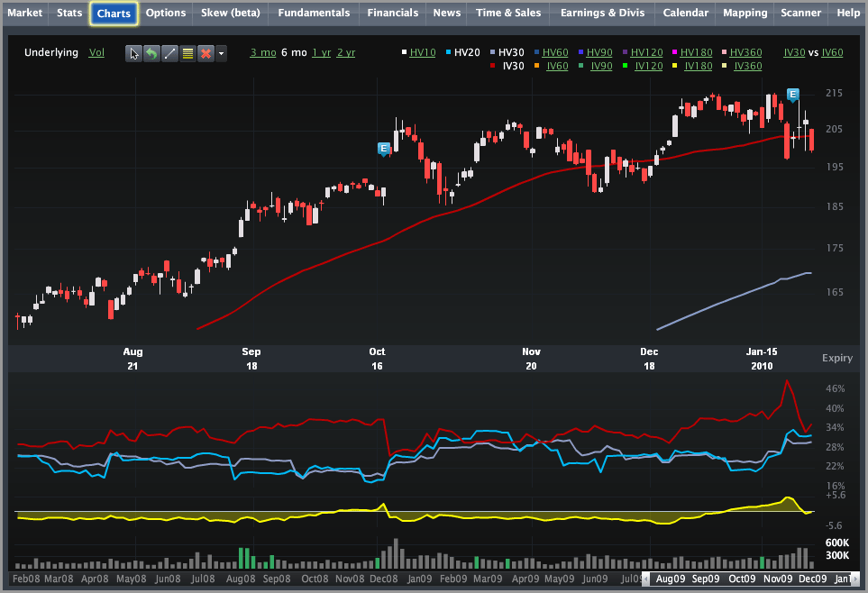
Task: Open the drawing tools dropdown arrow
Action: pos(221,54)
